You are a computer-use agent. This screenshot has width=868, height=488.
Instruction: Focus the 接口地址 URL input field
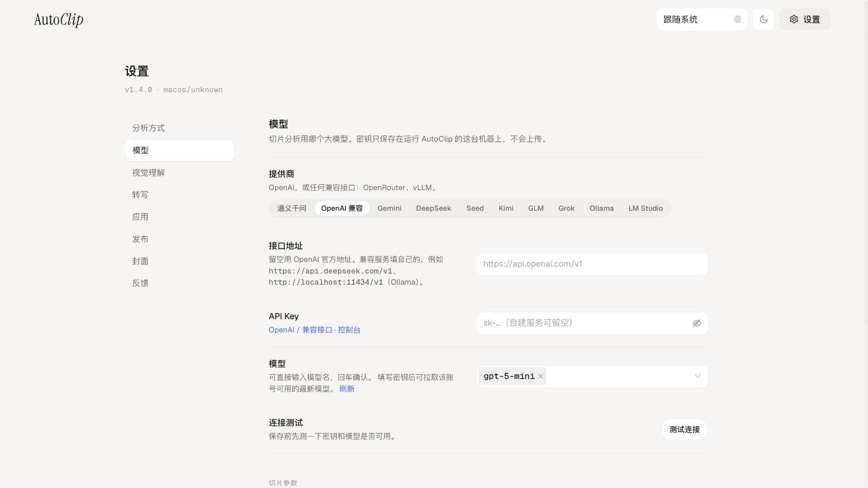(x=592, y=264)
